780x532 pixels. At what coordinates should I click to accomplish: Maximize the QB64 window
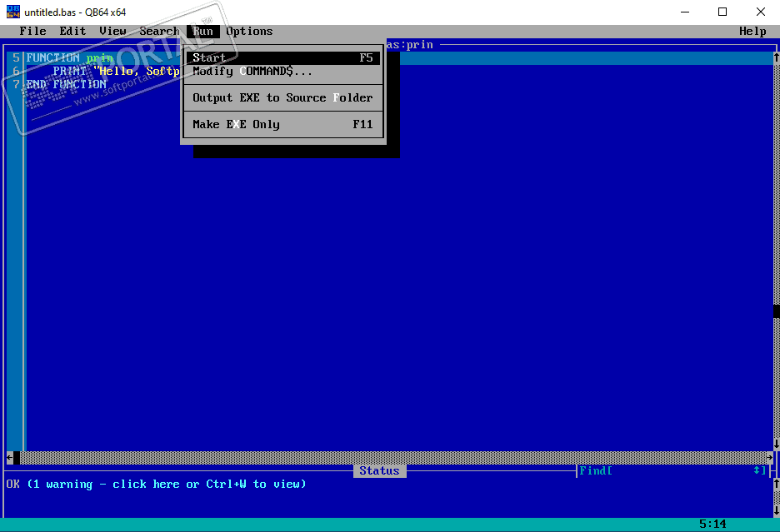[722, 12]
